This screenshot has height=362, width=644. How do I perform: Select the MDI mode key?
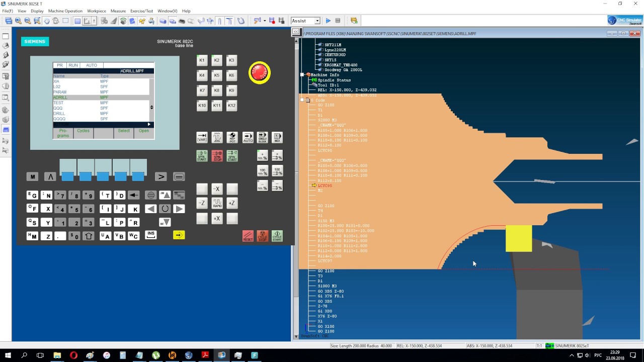pyautogui.click(x=277, y=137)
